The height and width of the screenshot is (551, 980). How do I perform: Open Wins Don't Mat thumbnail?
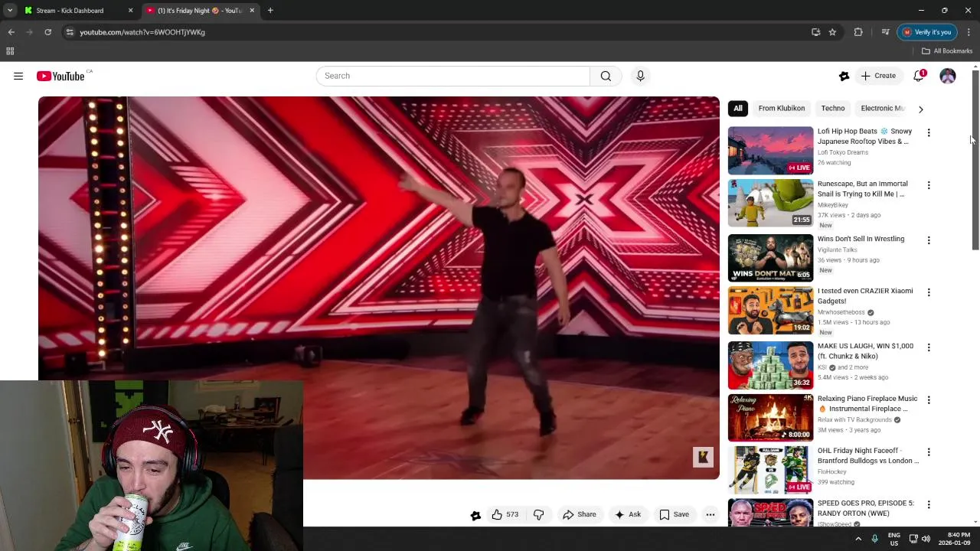click(x=770, y=258)
